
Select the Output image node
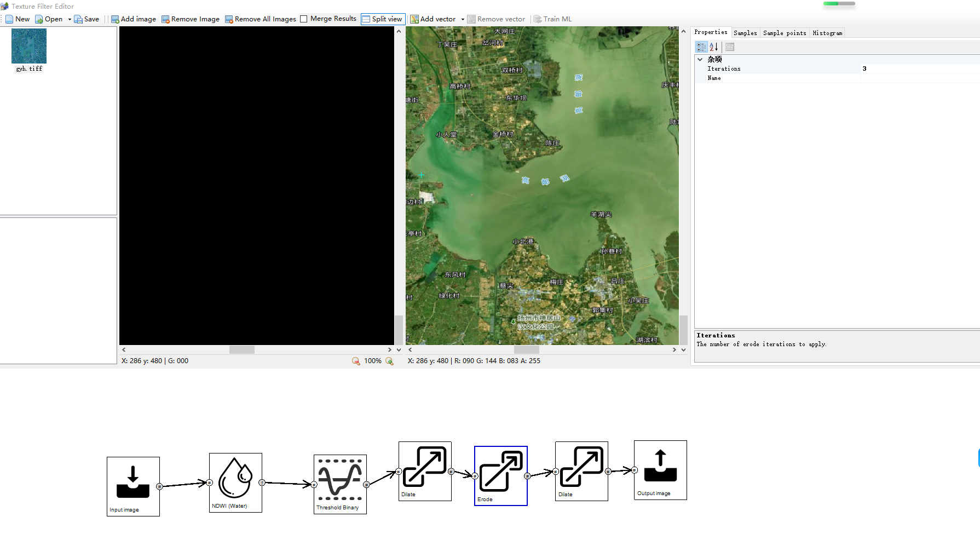(660, 470)
